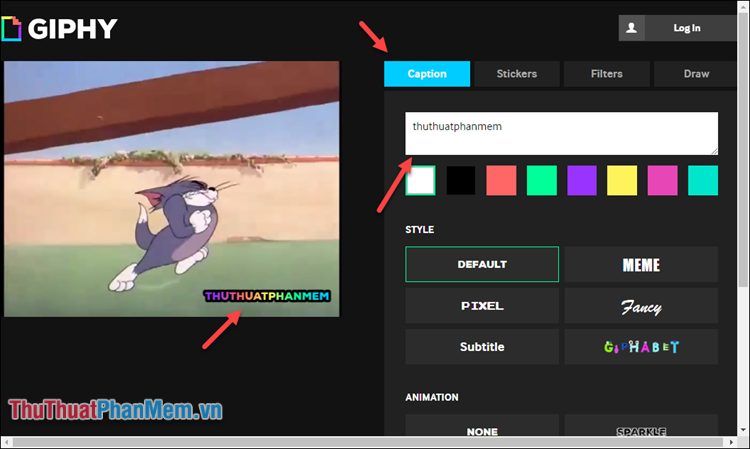The height and width of the screenshot is (449, 750).
Task: Click the THUTHUATPHANMEM caption on the GIF
Action: 267,296
